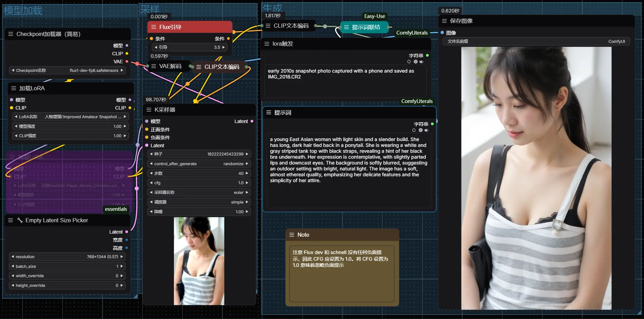Image resolution: width=644 pixels, height=319 pixels.
Task: Open the Checkpoint名称 model dropdown
Action: pos(67,71)
